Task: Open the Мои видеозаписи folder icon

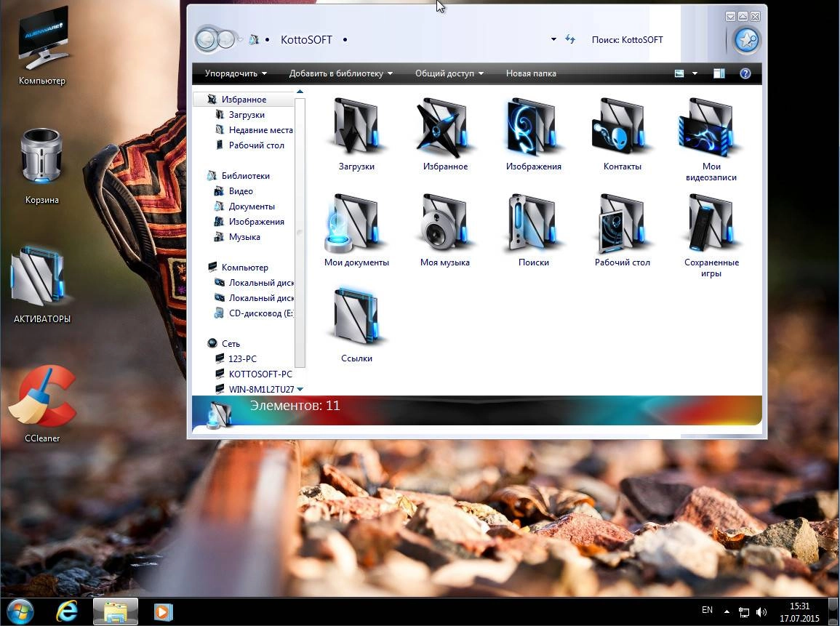Action: (711, 139)
